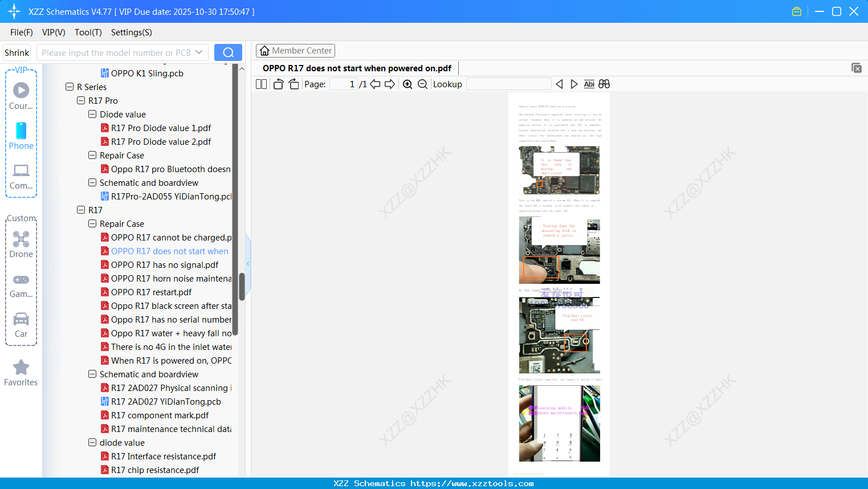Open R17 2AD027 YiDianTong.pcb

click(166, 402)
